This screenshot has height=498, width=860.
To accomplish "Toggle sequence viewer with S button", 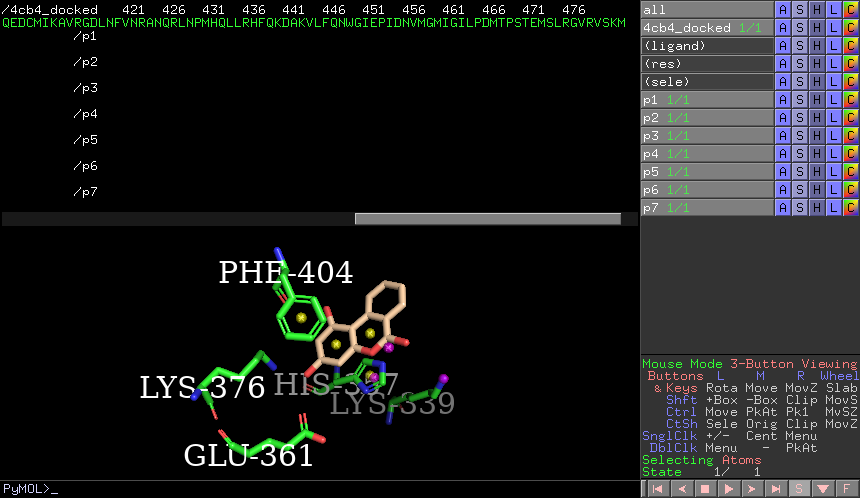I will [799, 489].
